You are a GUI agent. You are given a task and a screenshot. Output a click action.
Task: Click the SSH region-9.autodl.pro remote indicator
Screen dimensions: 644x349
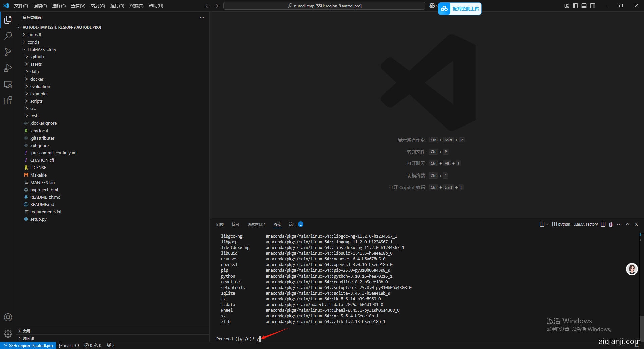click(x=28, y=345)
